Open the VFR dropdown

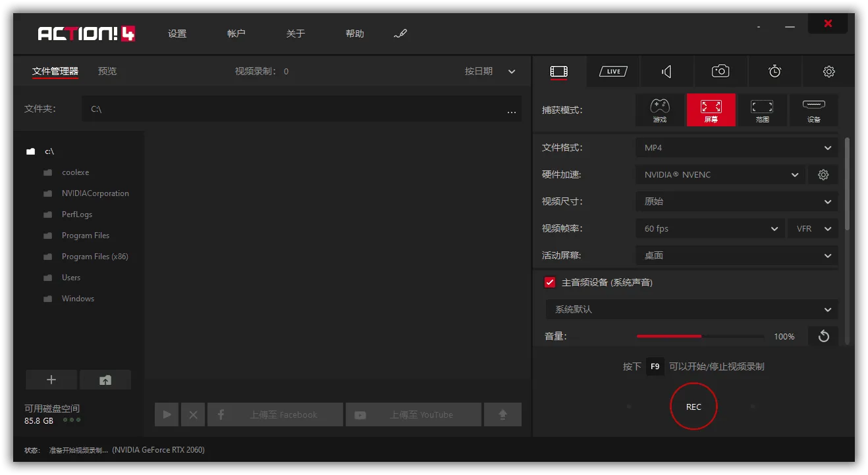click(x=813, y=228)
